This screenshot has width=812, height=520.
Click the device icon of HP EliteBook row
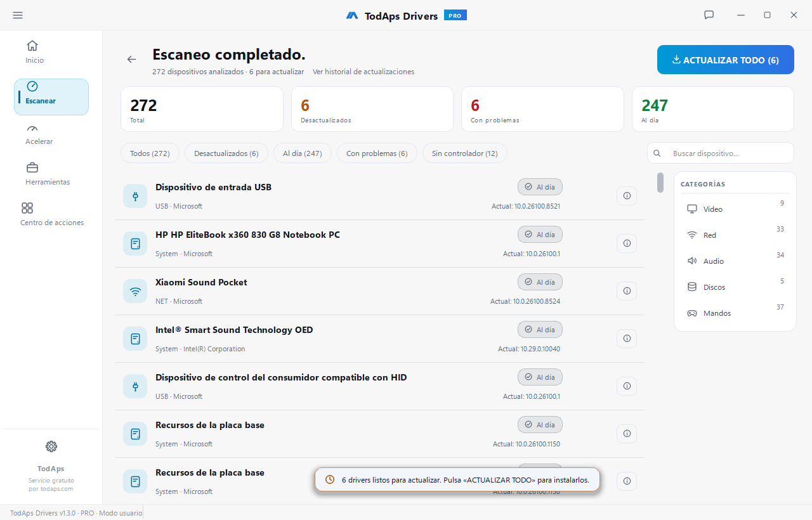[135, 244]
